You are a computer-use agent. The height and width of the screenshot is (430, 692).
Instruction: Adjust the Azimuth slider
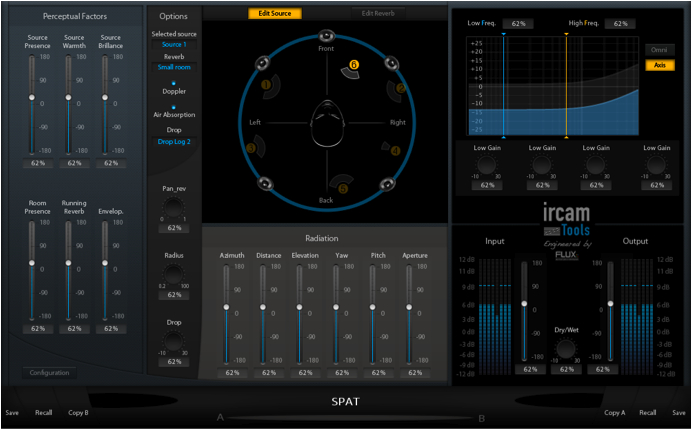click(226, 314)
